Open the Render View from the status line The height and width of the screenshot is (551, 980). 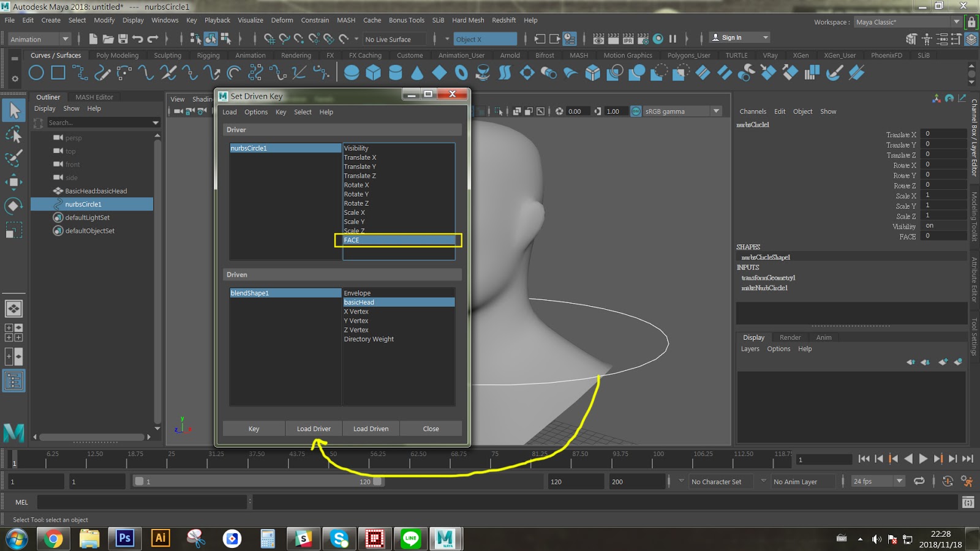coord(598,39)
